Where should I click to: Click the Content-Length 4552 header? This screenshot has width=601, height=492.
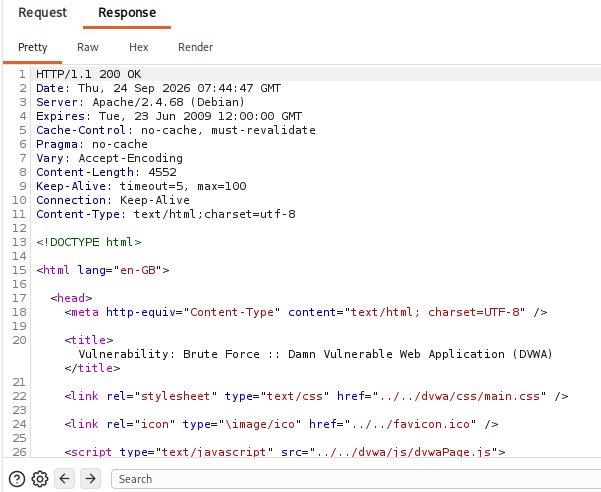pyautogui.click(x=106, y=172)
